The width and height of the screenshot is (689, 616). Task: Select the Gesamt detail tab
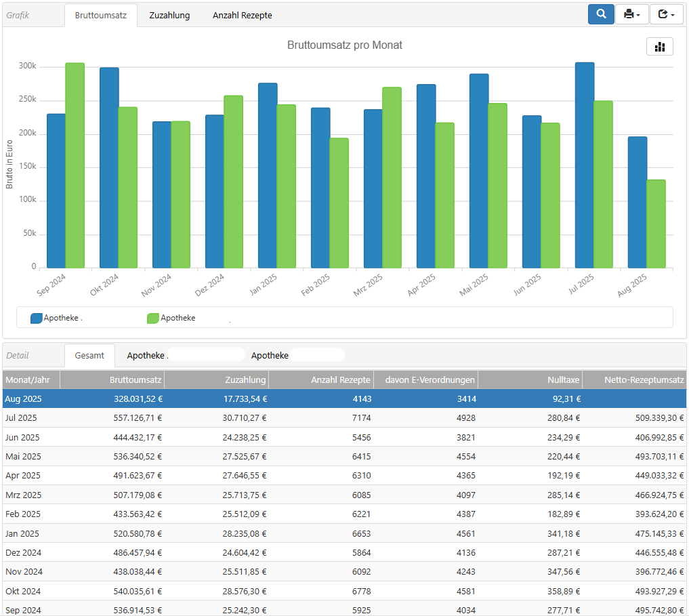[89, 355]
